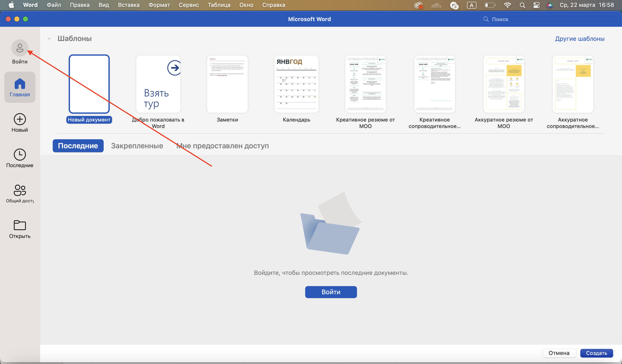
Task: Open the Другие шаблоны link
Action: click(579, 39)
